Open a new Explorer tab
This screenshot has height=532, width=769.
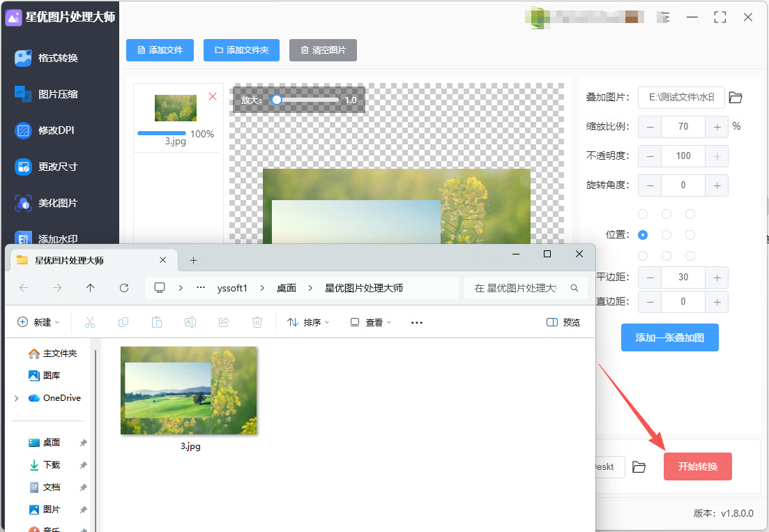click(193, 260)
